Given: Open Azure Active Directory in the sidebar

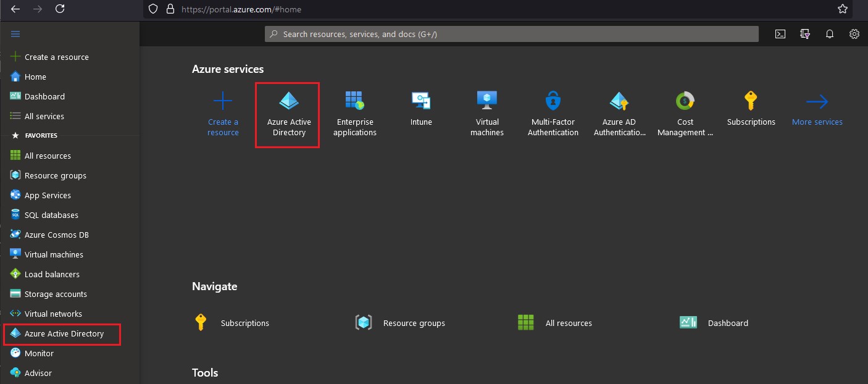Looking at the screenshot, I should 62,333.
